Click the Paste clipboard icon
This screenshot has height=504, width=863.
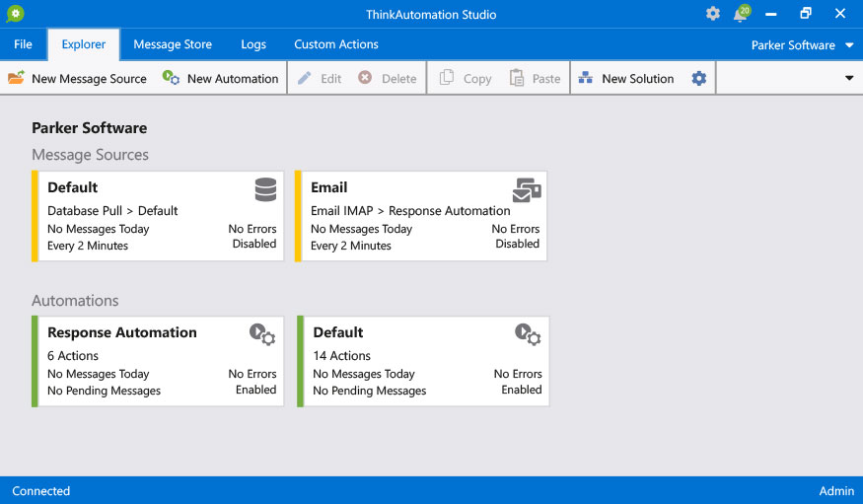pos(516,78)
